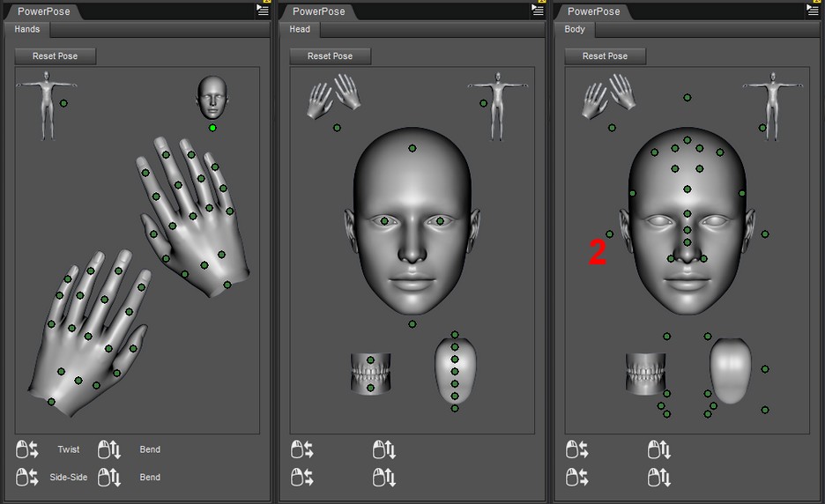Click the tongue image in the Body panel
825x504 pixels.
(731, 370)
